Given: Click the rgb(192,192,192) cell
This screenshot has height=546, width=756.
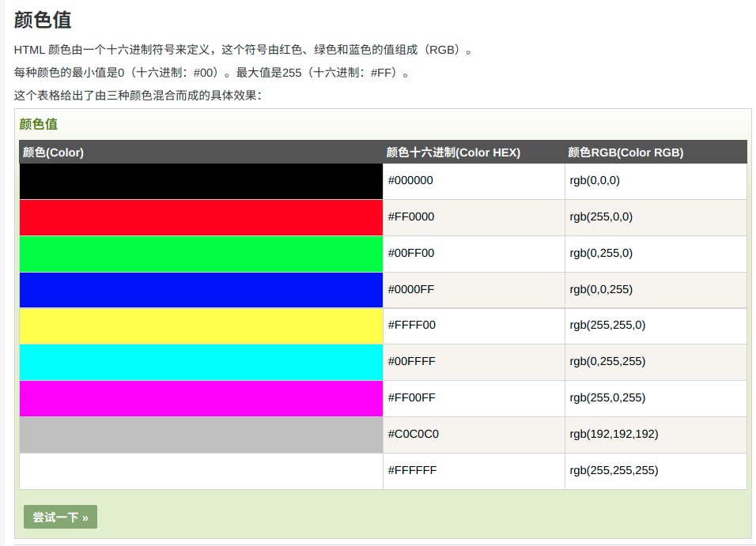Looking at the screenshot, I should click(656, 435).
